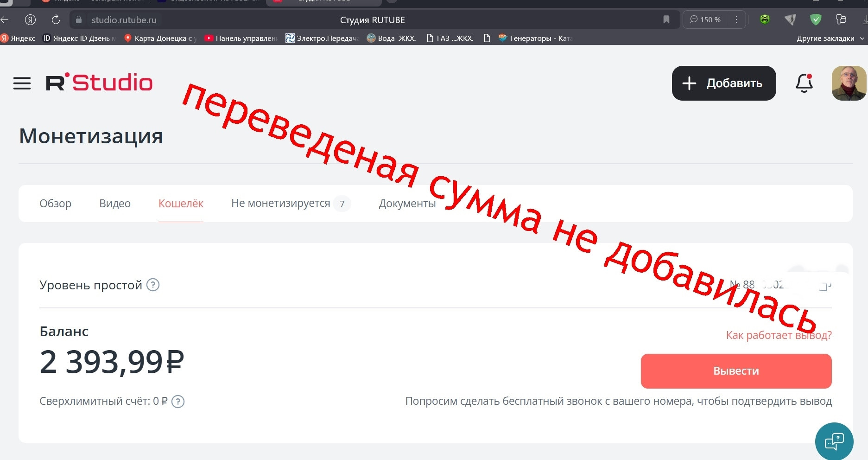Image resolution: width=868 pixels, height=460 pixels.
Task: Open Карта Донецка bookmark
Action: [x=160, y=38]
